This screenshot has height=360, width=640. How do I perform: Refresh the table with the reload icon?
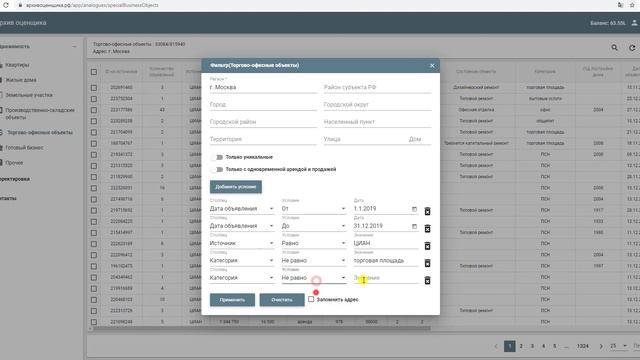pos(632,48)
